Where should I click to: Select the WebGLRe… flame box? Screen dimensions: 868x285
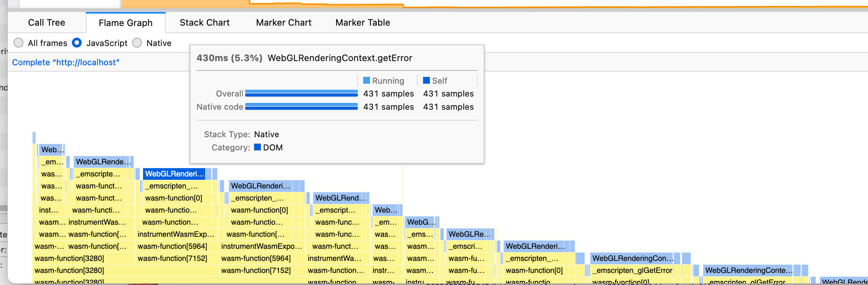click(469, 234)
